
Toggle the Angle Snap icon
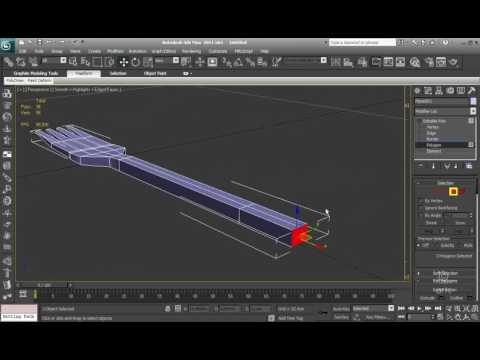coord(238,62)
